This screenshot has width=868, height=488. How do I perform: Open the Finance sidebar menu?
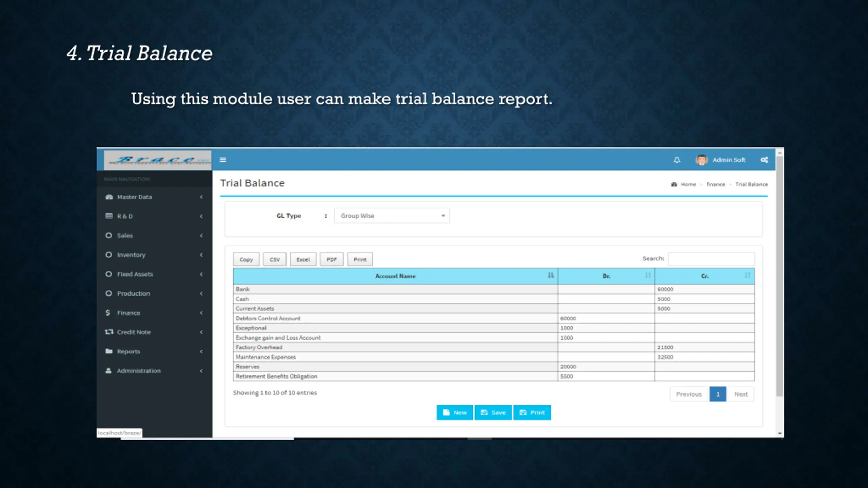154,312
